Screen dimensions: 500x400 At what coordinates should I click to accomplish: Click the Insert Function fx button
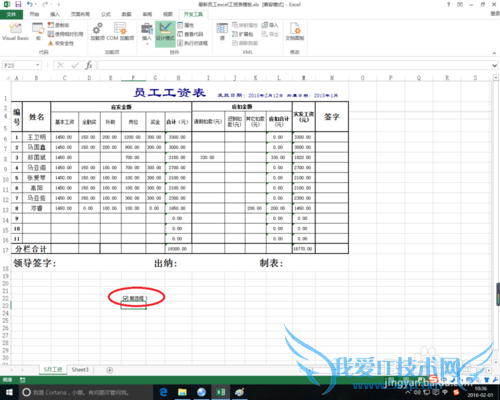[89, 65]
